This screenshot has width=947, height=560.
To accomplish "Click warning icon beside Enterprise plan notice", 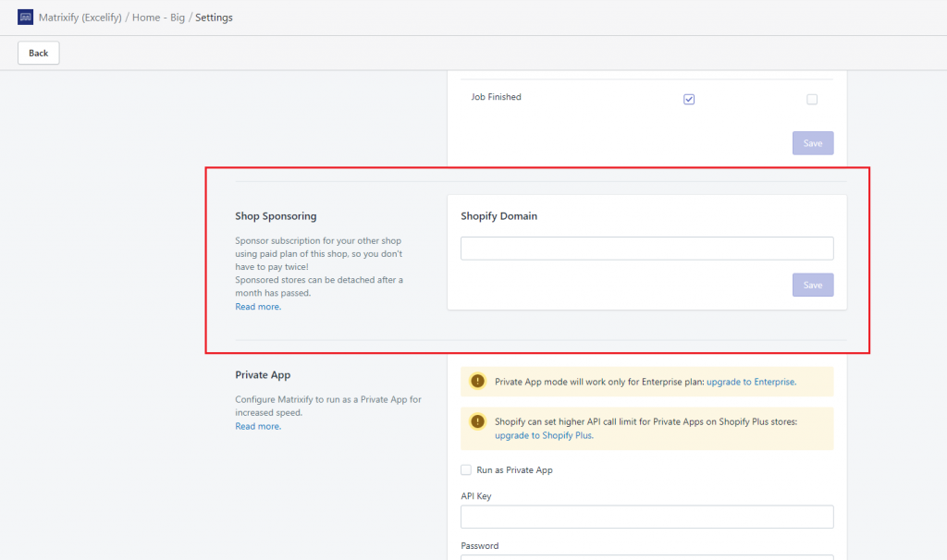I will point(478,382).
